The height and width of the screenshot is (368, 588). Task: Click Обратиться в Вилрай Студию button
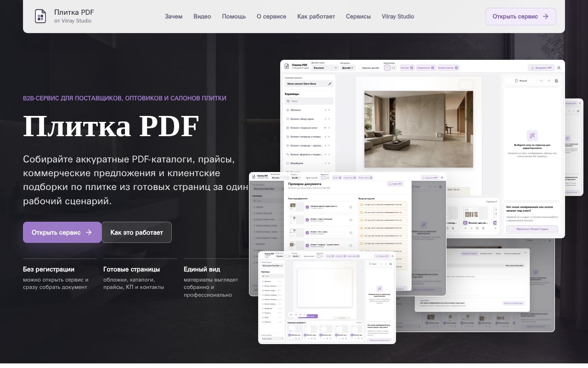(532, 229)
